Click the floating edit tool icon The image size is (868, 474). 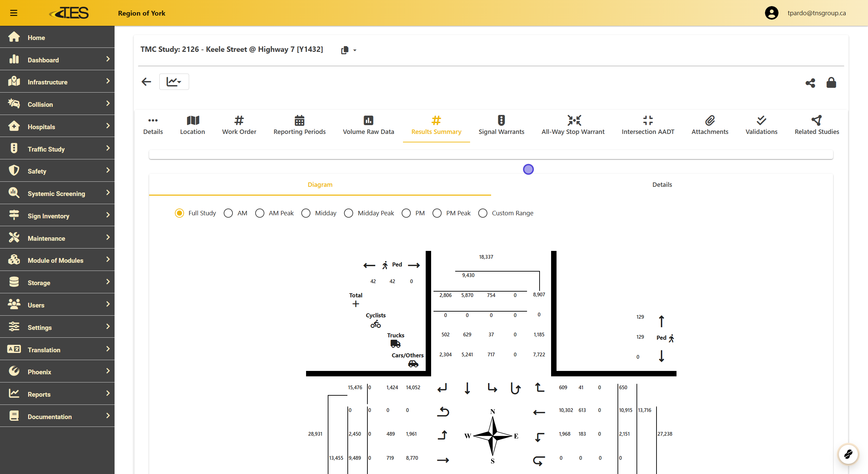click(848, 454)
